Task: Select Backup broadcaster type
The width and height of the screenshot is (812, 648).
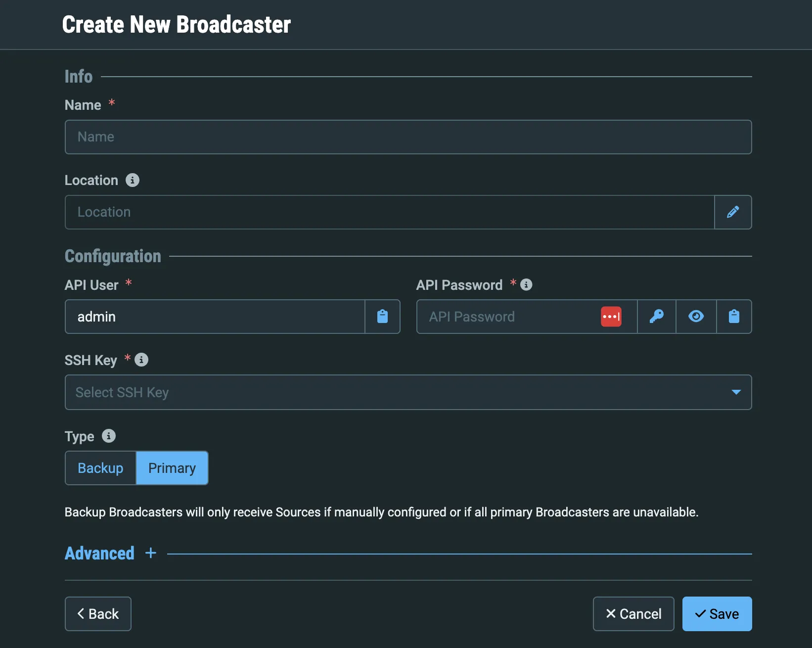Action: [x=100, y=468]
